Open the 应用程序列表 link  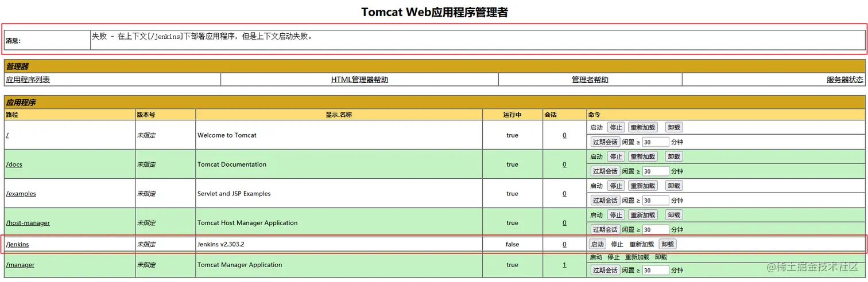click(28, 80)
